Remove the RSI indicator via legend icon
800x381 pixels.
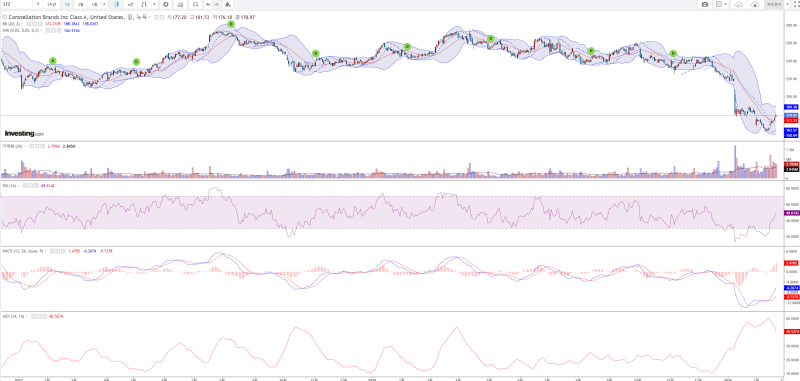pyautogui.click(x=36, y=186)
